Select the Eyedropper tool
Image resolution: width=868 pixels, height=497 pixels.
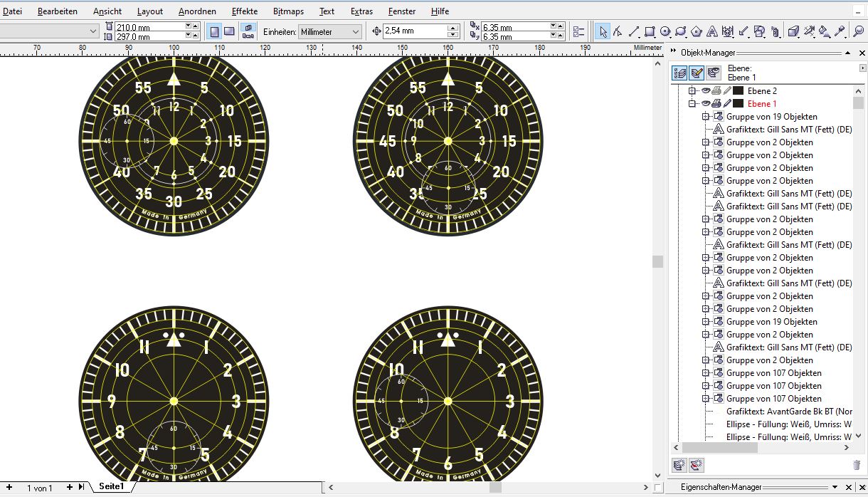pos(840,31)
